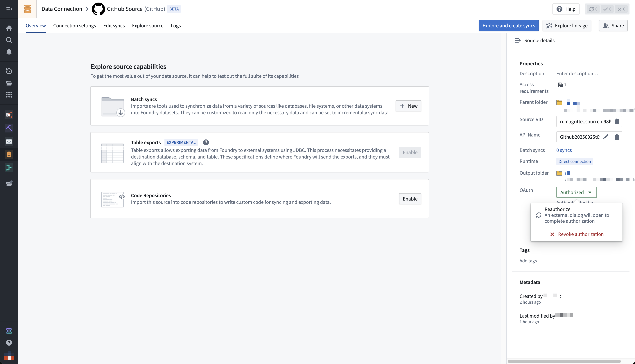Click Explore and create syncs button
Image resolution: width=635 pixels, height=364 pixels.
pos(508,26)
